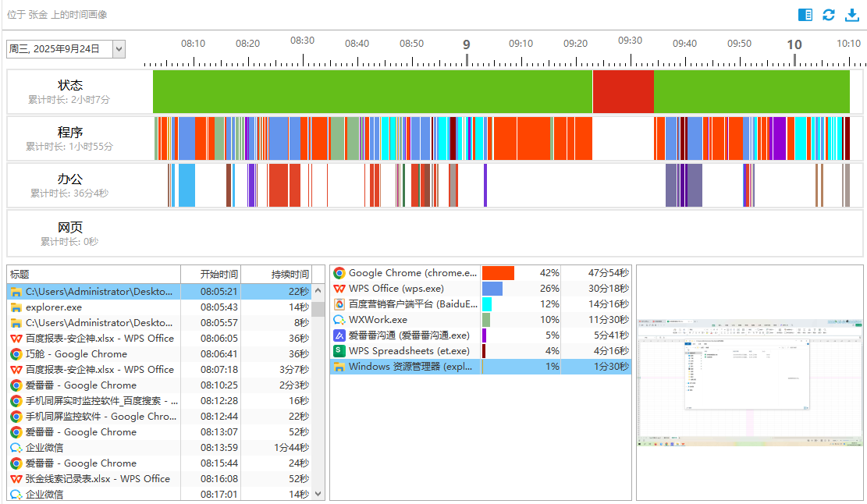Click WPS Spreadsheets app icon
Viewport: 867px width, 504px height.
(x=339, y=351)
